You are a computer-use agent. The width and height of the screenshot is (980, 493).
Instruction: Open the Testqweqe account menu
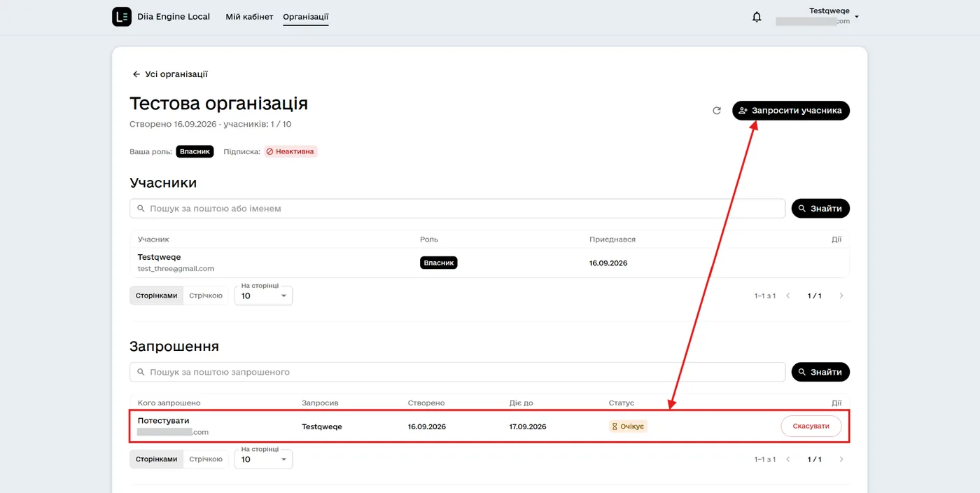point(818,16)
